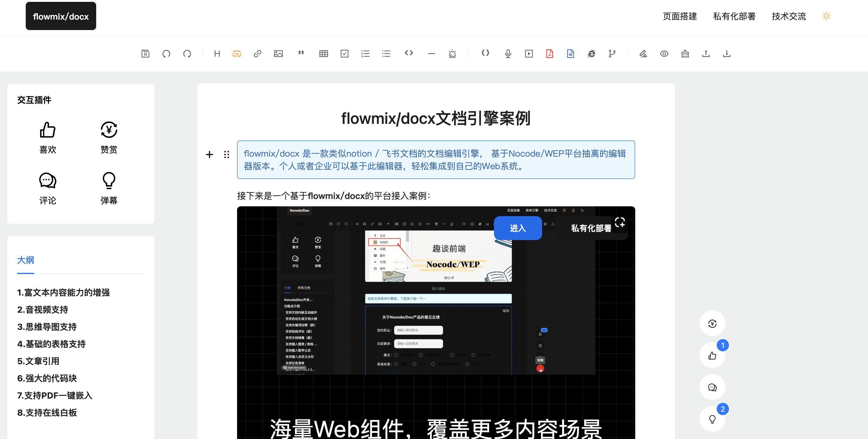Go to outline item 3.思维导图支持
The height and width of the screenshot is (439, 868).
(x=47, y=326)
